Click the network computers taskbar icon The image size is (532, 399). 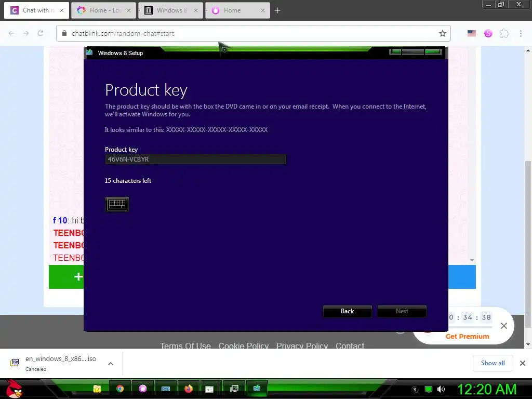(x=234, y=389)
